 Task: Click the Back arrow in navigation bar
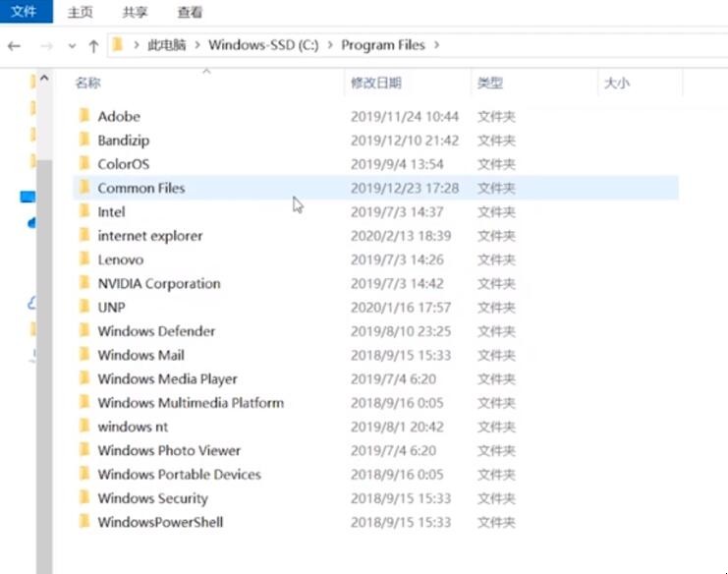(x=14, y=45)
